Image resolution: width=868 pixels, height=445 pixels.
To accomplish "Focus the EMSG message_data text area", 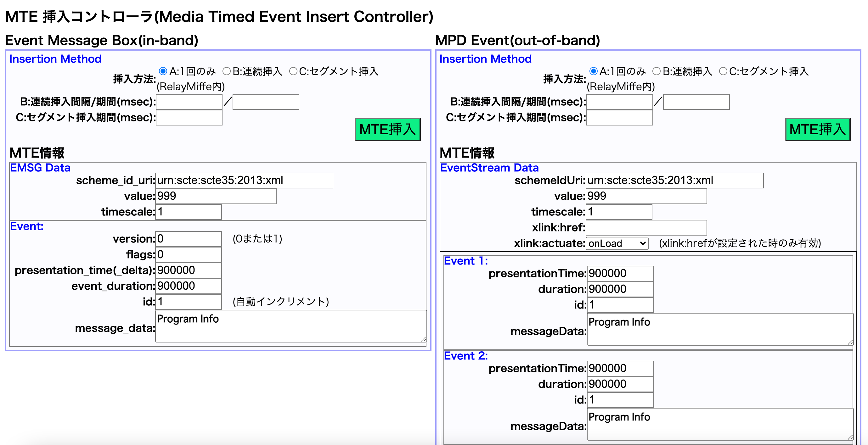I will coord(290,326).
